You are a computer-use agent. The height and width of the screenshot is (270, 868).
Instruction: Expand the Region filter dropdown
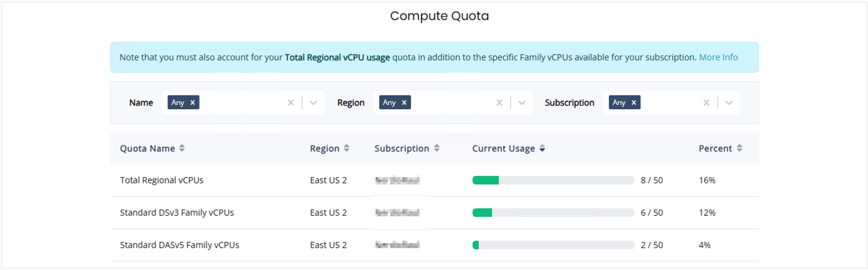click(x=522, y=103)
